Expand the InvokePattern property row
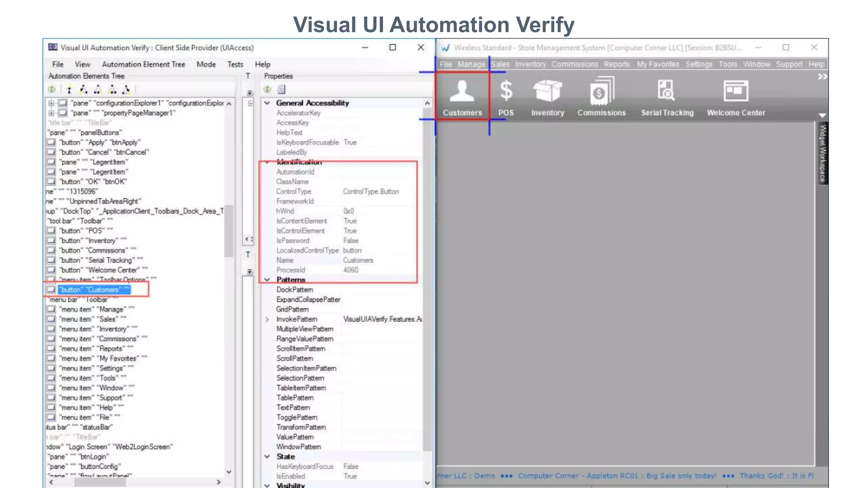The height and width of the screenshot is (488, 868). [267, 319]
